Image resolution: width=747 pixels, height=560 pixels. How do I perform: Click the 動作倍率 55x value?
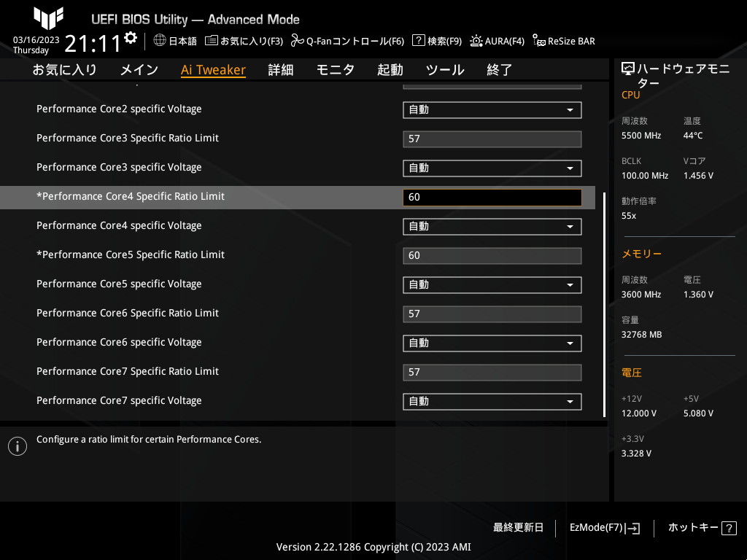pyautogui.click(x=629, y=216)
